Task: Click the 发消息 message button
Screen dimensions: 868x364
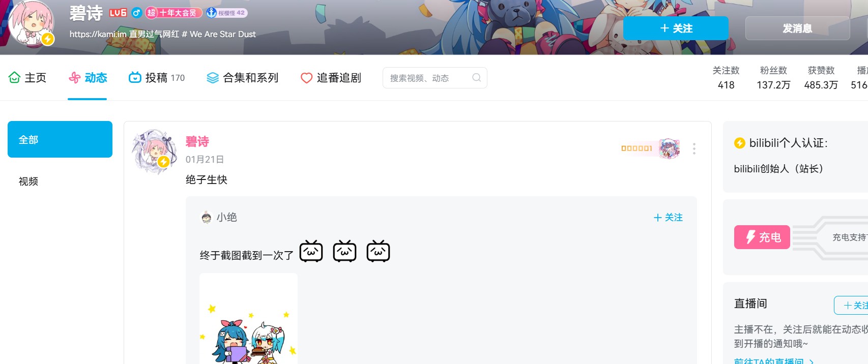Action: coord(797,28)
